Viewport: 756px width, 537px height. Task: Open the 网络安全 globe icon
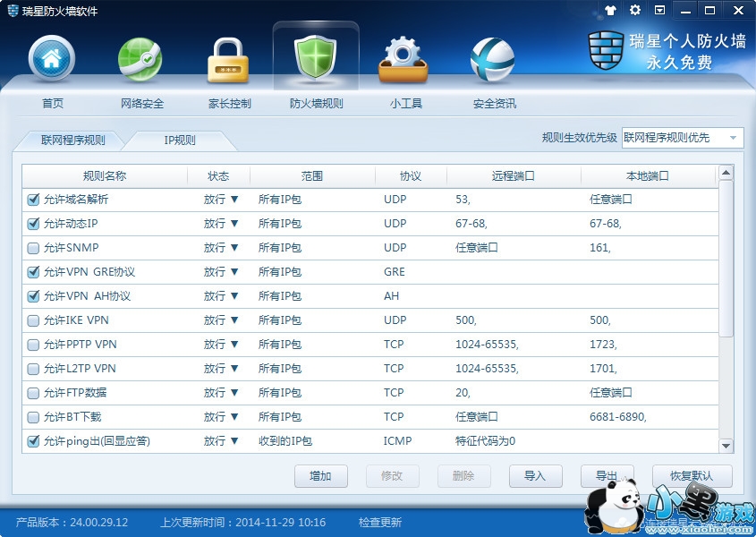click(x=140, y=59)
